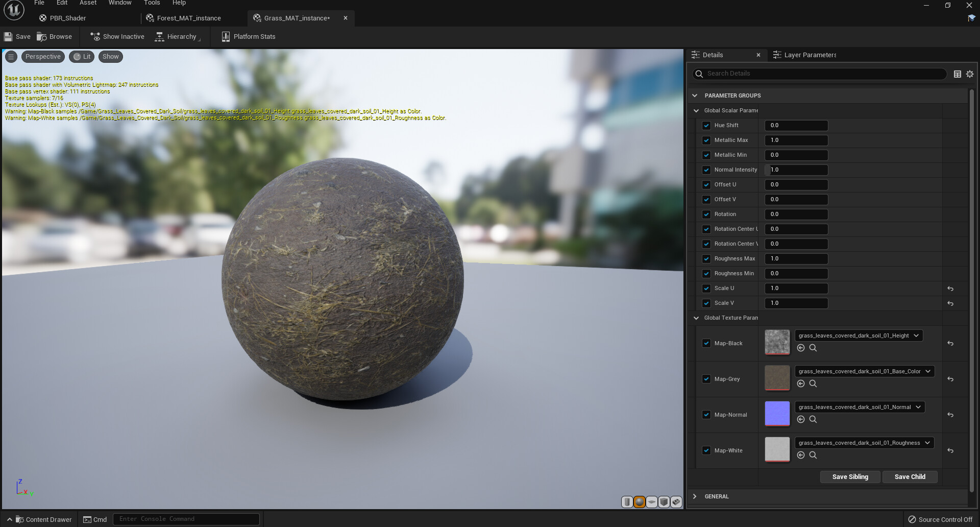Switch material preview to cube shape
Image resolution: width=980 pixels, height=527 pixels.
coord(664,502)
